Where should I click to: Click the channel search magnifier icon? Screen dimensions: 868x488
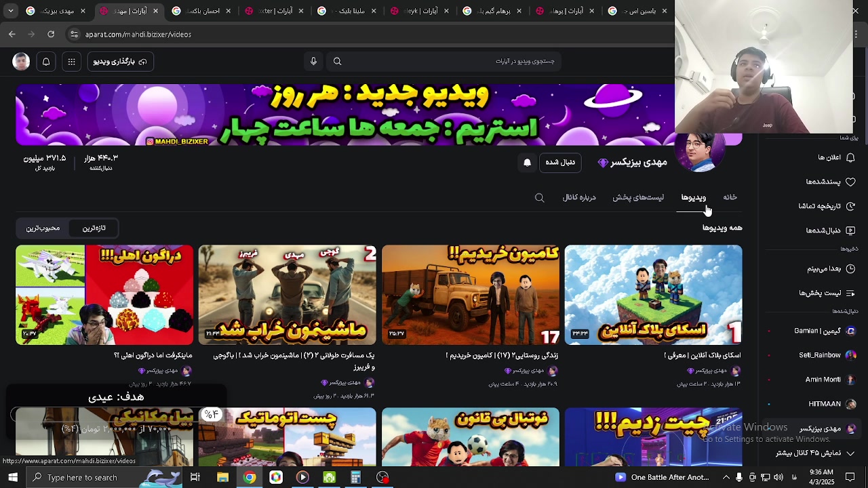[539, 198]
